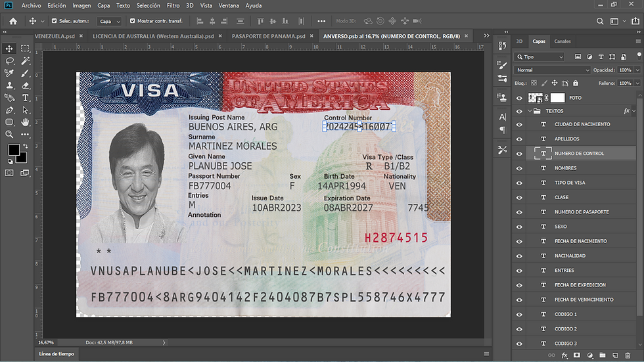Open the Normal blend mode dropdown
The height and width of the screenshot is (362, 644).
(x=553, y=70)
